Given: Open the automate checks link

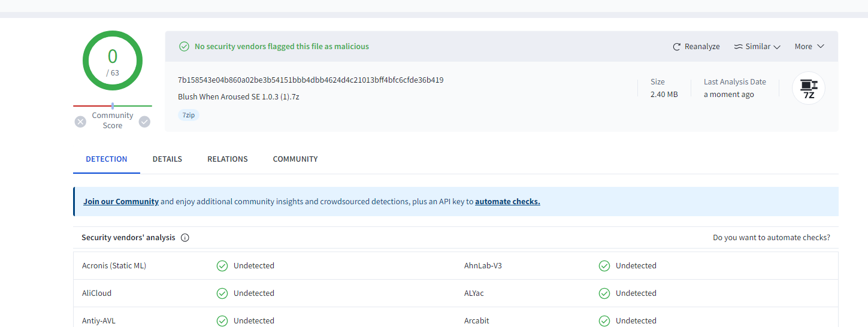Looking at the screenshot, I should [507, 202].
